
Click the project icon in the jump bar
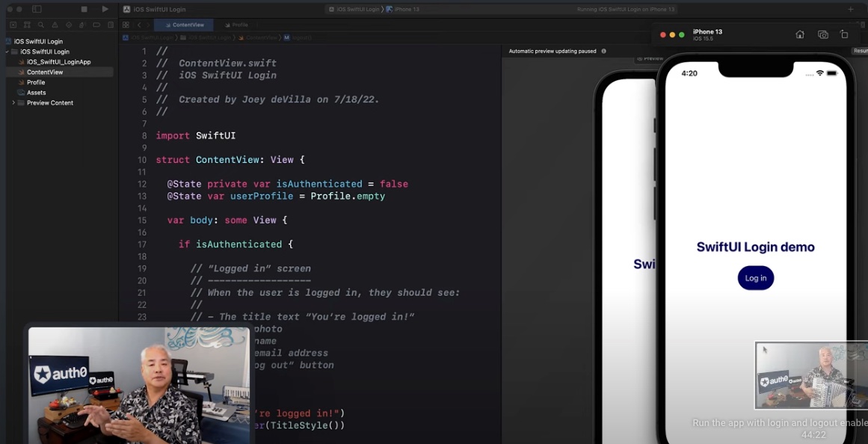[x=126, y=37]
